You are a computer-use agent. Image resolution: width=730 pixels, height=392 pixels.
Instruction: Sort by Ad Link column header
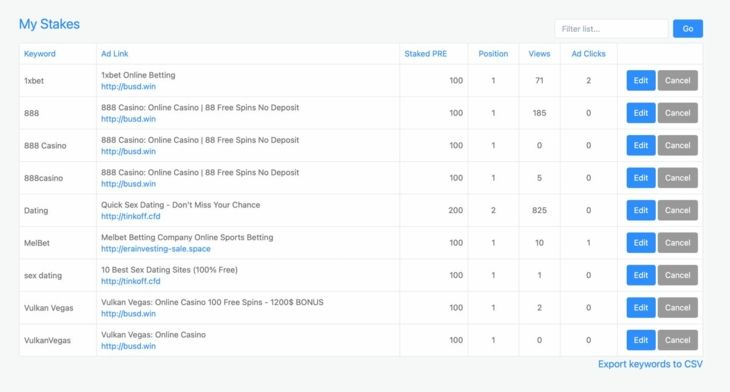point(115,54)
